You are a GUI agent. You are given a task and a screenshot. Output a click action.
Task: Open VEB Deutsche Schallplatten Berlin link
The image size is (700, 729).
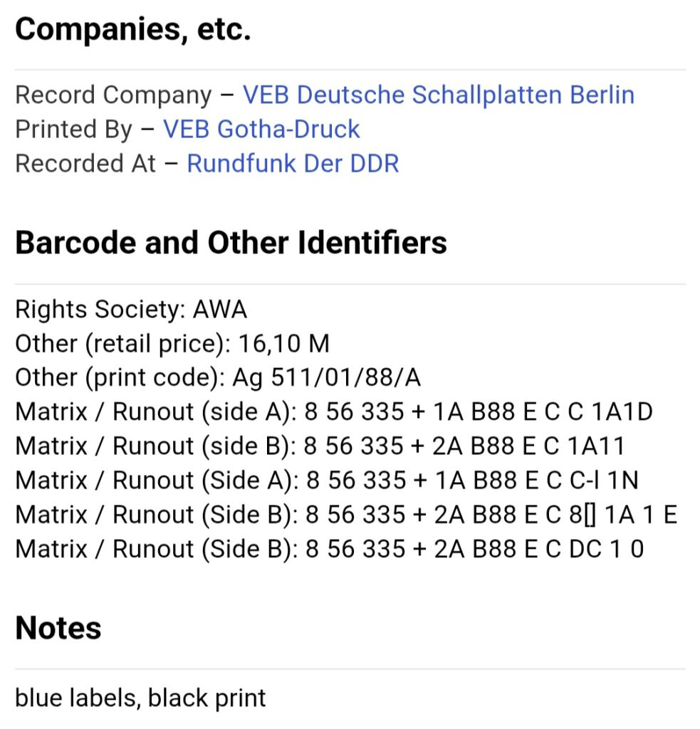[439, 95]
